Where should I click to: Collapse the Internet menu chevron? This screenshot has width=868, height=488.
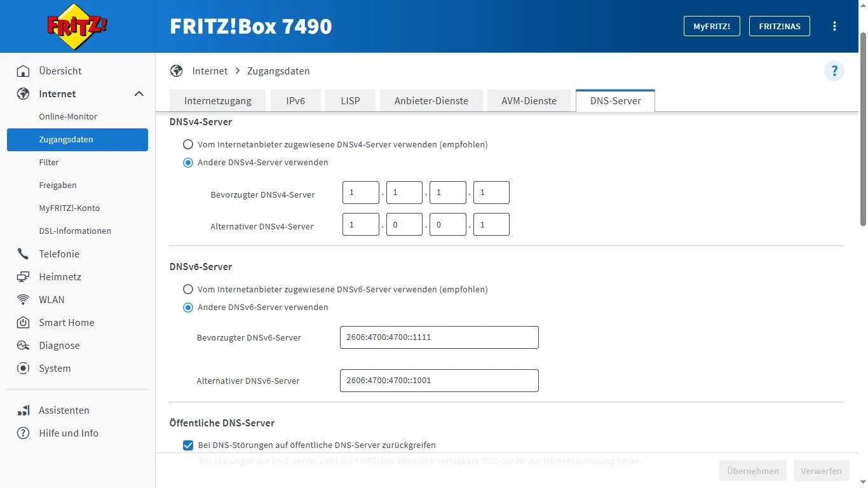tap(139, 94)
